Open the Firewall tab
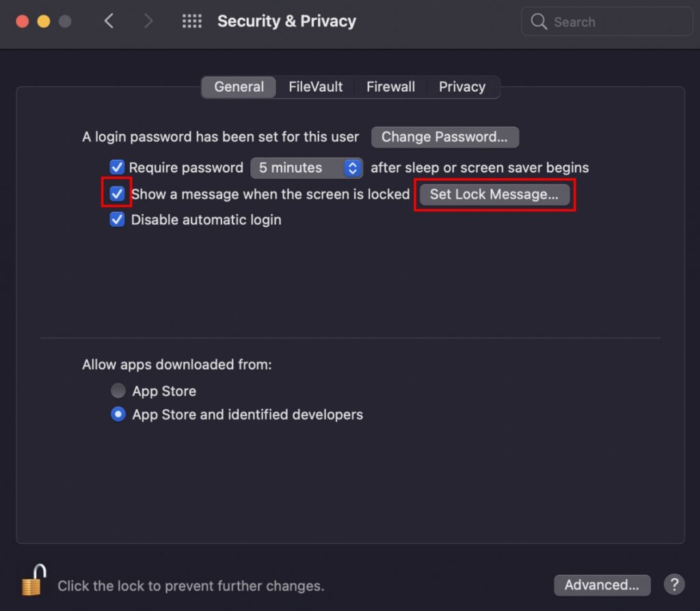 (390, 87)
